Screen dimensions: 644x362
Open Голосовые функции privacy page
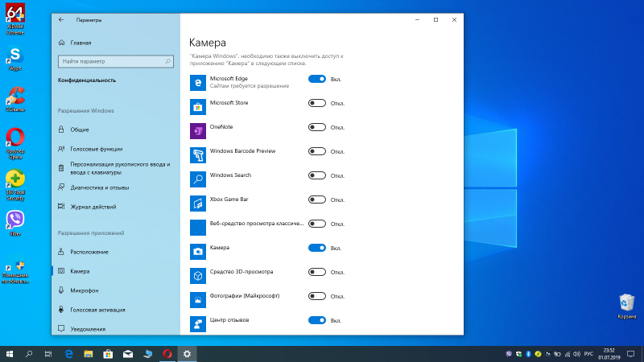pos(96,148)
